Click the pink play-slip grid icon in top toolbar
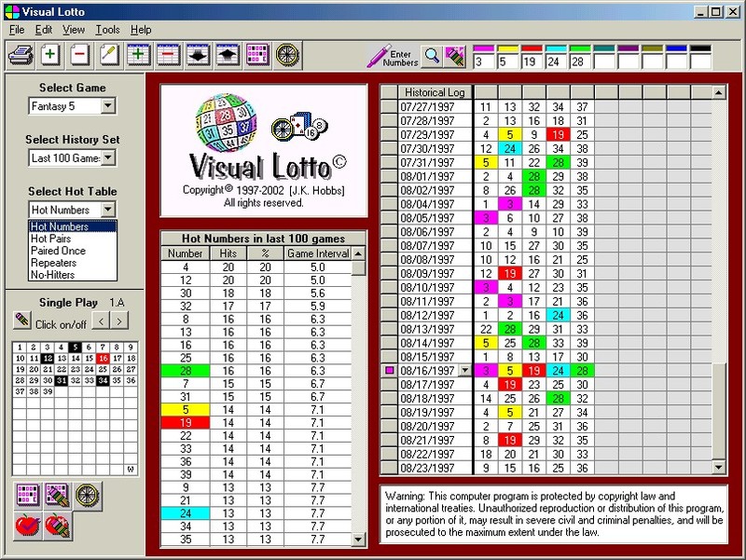Screen dimensions: 746x560 pyautogui.click(x=257, y=55)
